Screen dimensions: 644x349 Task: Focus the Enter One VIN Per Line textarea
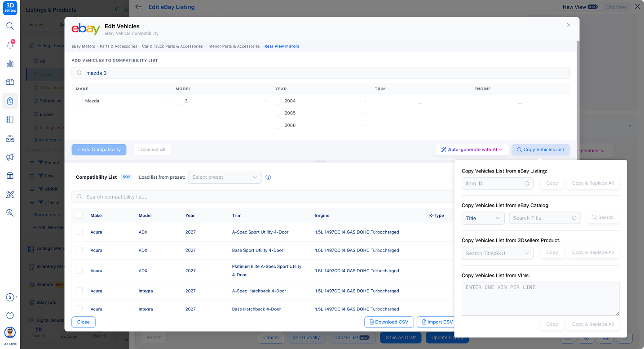pyautogui.click(x=541, y=299)
